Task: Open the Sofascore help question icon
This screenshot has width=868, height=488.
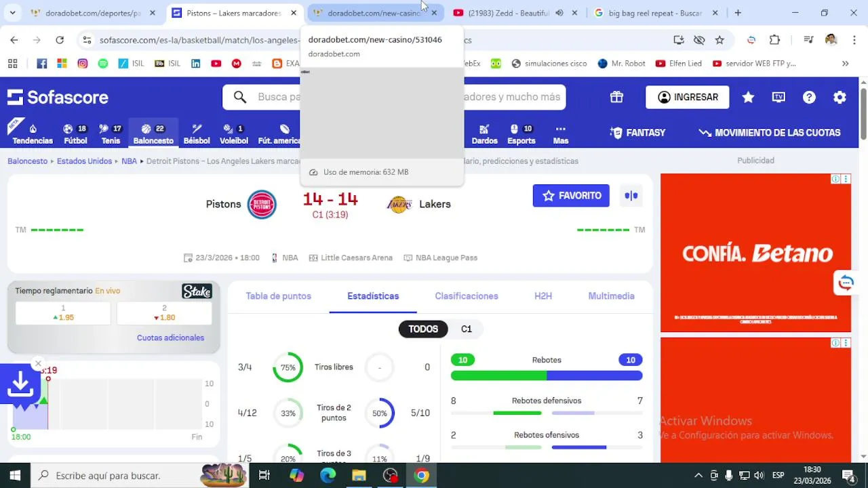Action: 809,97
